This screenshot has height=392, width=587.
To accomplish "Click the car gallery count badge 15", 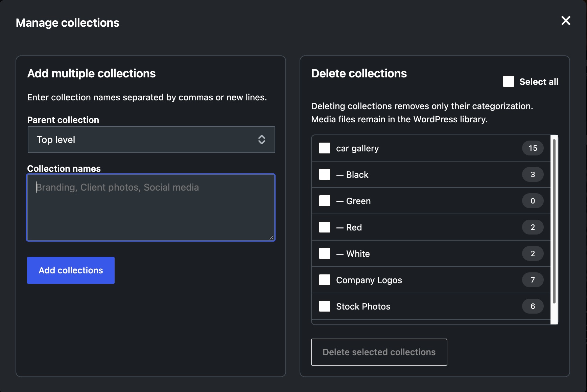I will tap(533, 148).
